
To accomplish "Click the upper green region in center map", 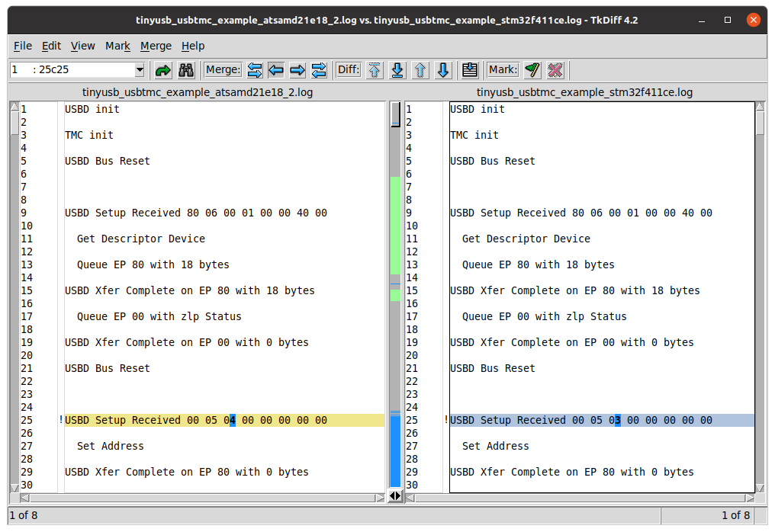I will 395,226.
